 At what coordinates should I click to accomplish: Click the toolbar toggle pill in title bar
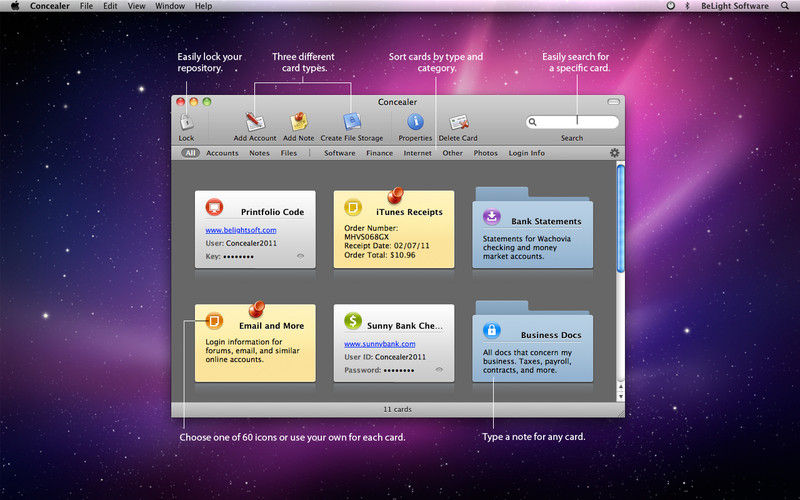point(614,102)
